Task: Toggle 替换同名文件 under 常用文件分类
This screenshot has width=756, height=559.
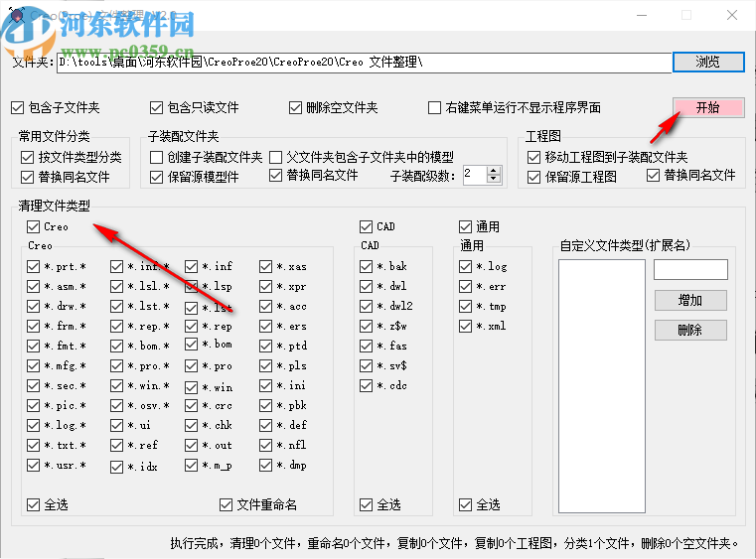Action: pos(27,177)
